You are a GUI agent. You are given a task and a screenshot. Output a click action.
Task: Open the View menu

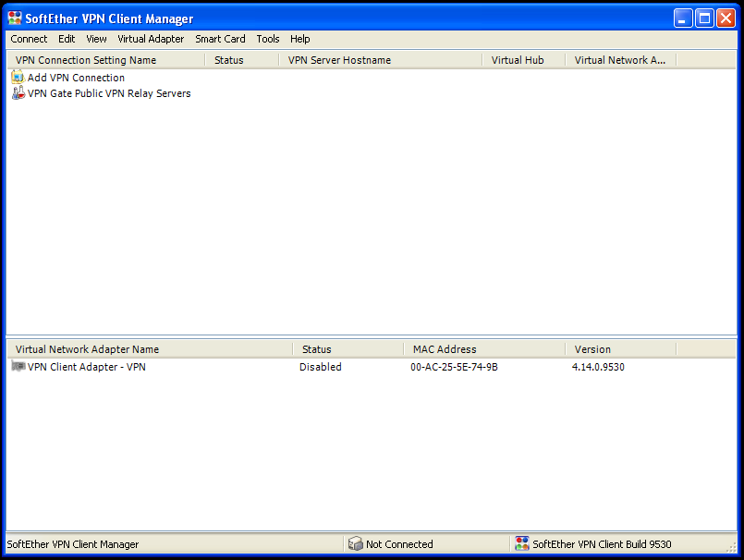[x=96, y=39]
